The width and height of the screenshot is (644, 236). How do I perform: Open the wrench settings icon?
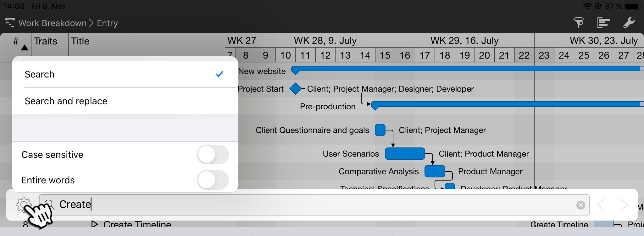coord(629,23)
